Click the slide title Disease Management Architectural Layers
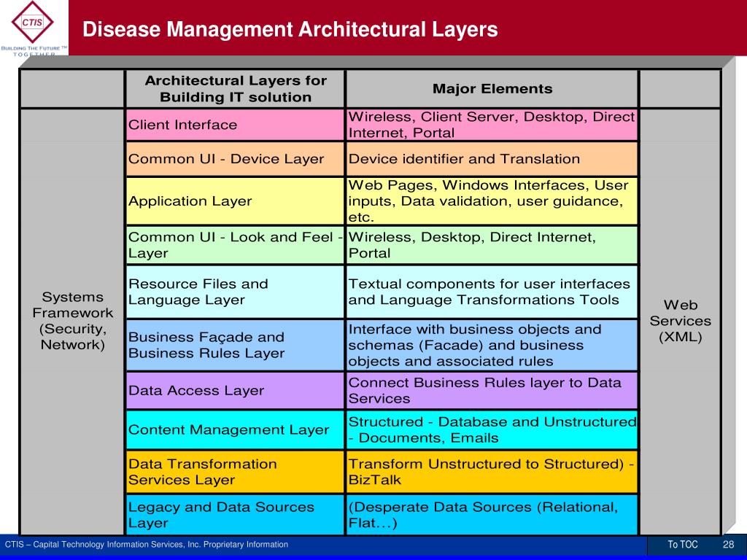The height and width of the screenshot is (560, 747). 290,29
